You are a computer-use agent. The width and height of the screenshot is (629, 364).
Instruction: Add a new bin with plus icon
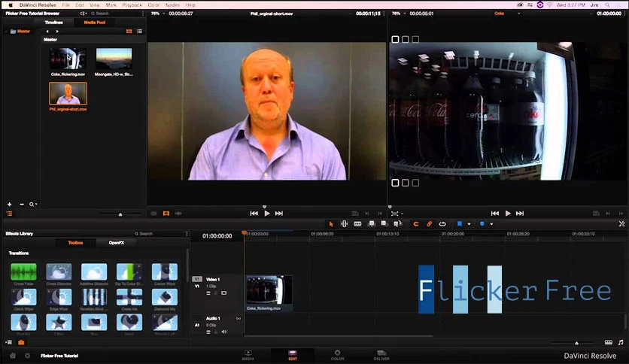point(9,205)
